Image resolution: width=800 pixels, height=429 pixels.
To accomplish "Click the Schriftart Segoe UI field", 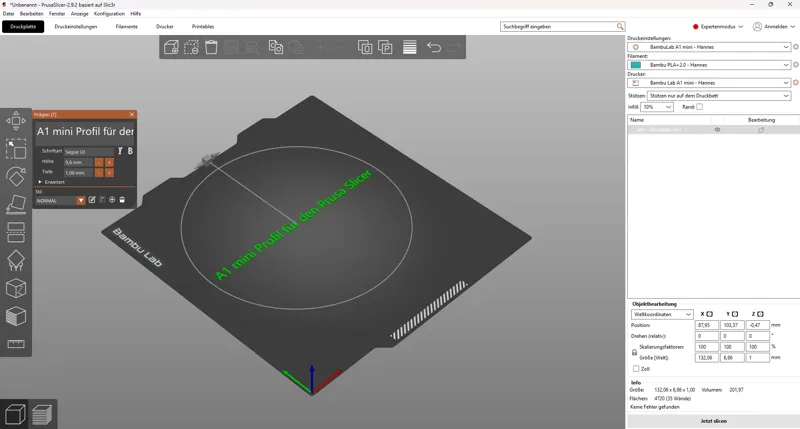I will [x=89, y=152].
